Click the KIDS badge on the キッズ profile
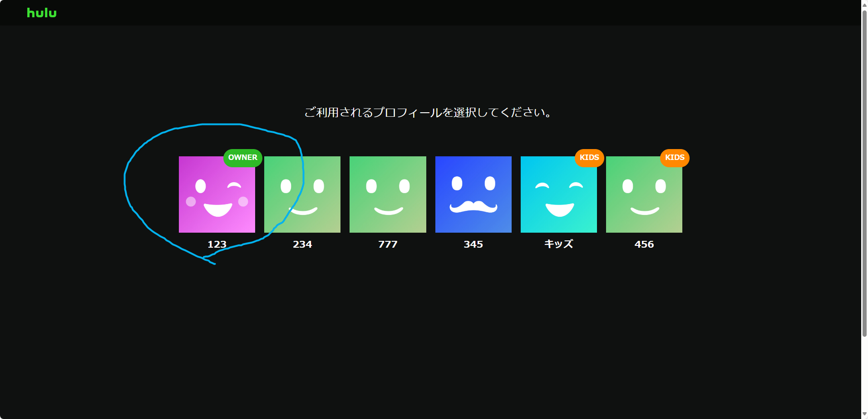Screen dimensions: 868x419 click(x=589, y=158)
